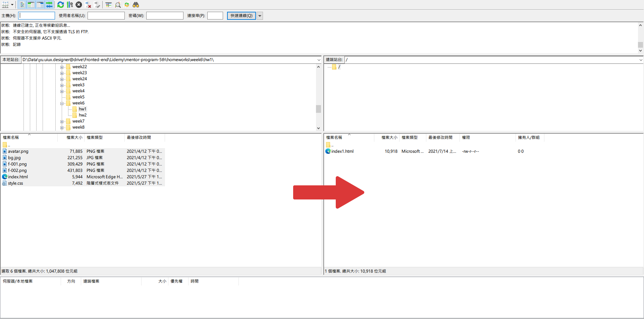Screen dimensions: 644x319
Task: Toggle the remote directory tree display
Action: pos(40,5)
